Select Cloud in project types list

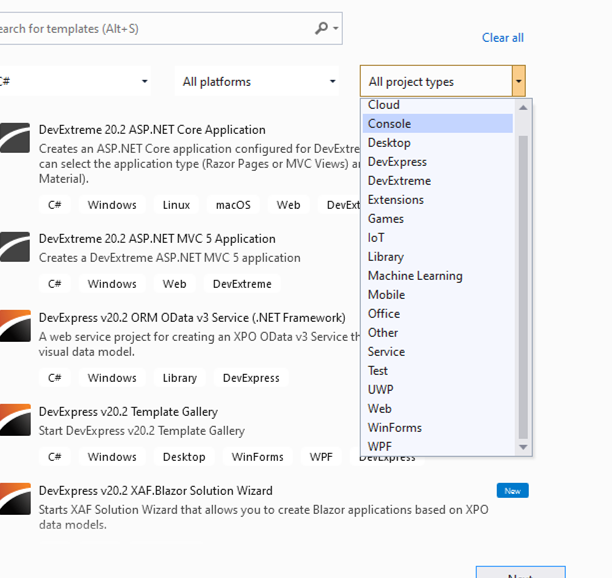click(x=438, y=105)
